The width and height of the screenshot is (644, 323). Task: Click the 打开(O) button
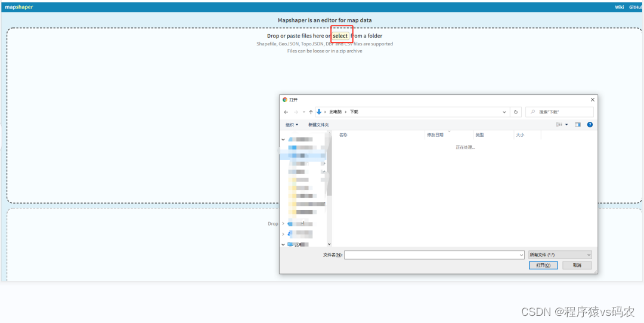click(x=543, y=266)
